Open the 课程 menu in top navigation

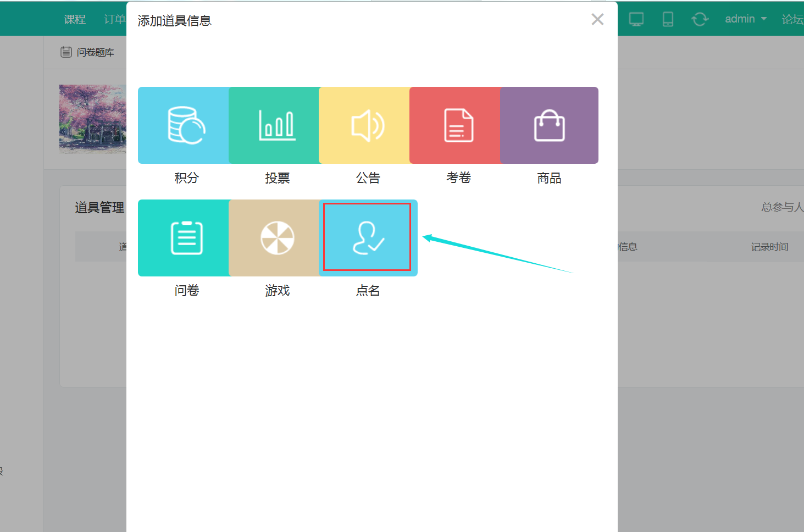tap(75, 19)
